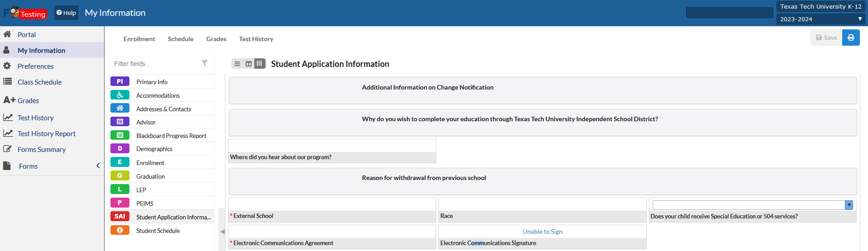The image size is (868, 251).
Task: Click the Portal home icon
Action: coord(7,34)
